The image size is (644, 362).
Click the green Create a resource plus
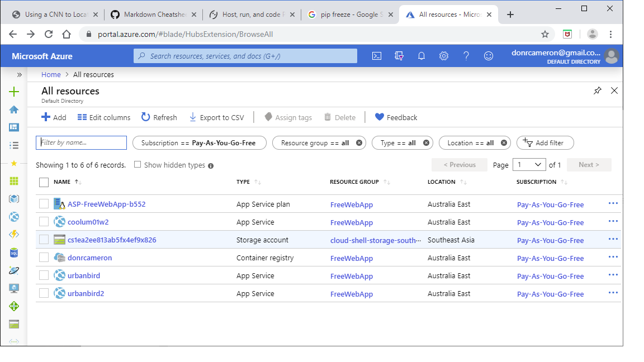coord(14,92)
